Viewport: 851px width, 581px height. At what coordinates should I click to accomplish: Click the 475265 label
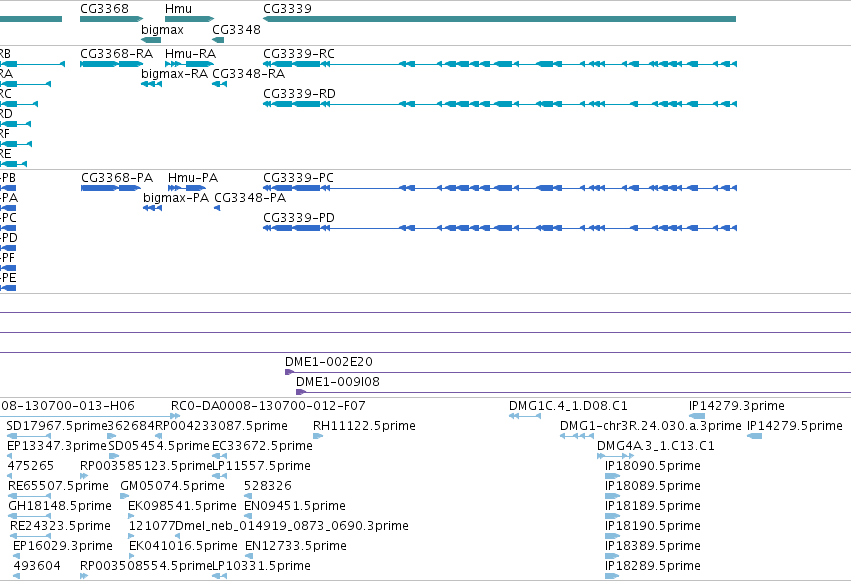[x=31, y=466]
